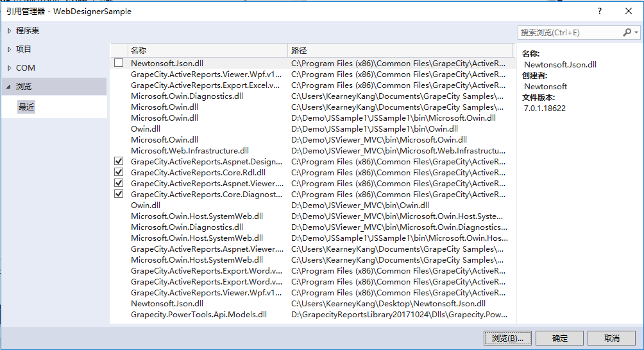Image resolution: width=644 pixels, height=350 pixels.
Task: Close the 引用管理器 dialog
Action: [x=629, y=11]
